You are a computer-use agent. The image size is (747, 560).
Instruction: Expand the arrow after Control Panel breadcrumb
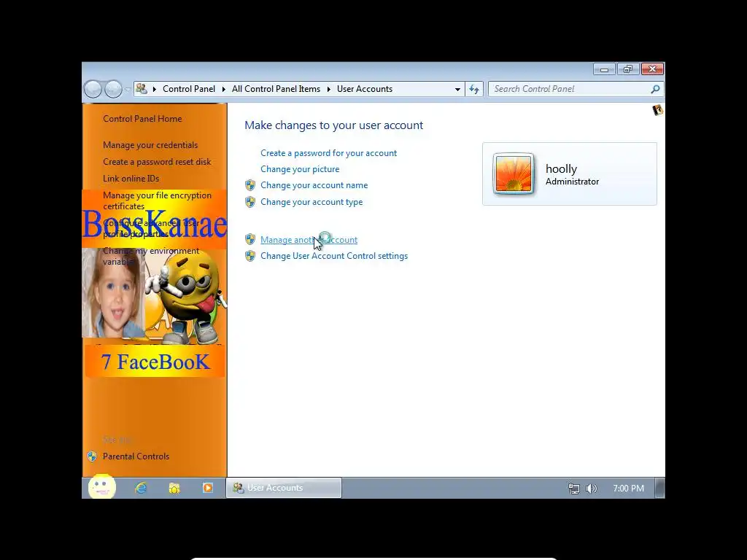coord(223,89)
